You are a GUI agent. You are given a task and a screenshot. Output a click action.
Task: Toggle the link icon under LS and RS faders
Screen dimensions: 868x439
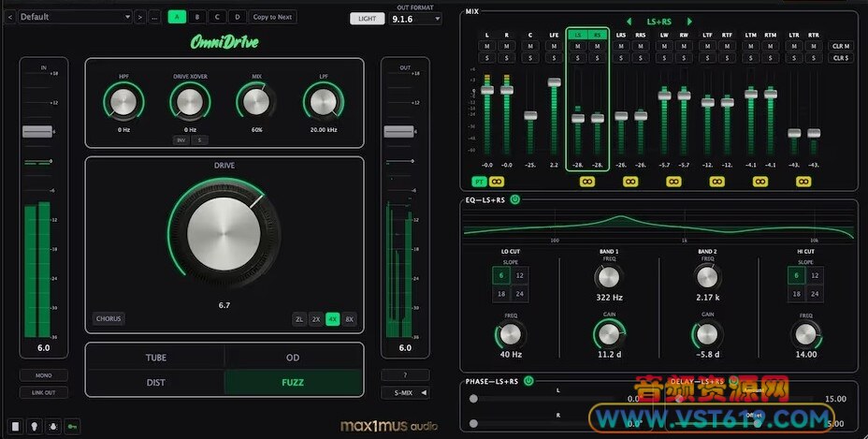tap(586, 182)
